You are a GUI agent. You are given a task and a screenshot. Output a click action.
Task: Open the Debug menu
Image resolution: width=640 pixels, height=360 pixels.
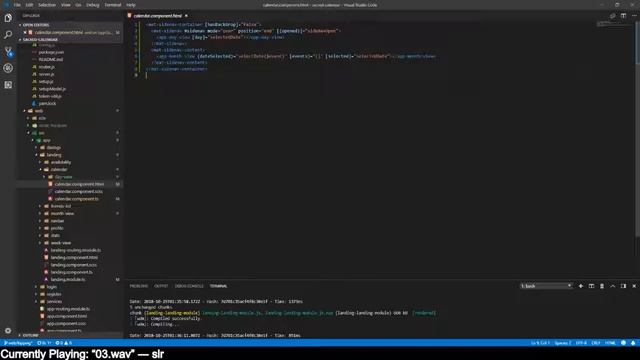pos(93,5)
